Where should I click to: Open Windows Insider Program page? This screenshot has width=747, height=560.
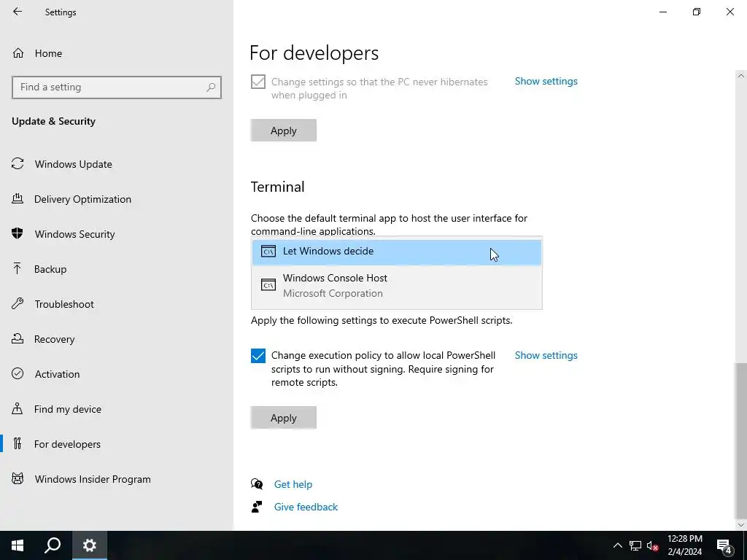pos(93,479)
